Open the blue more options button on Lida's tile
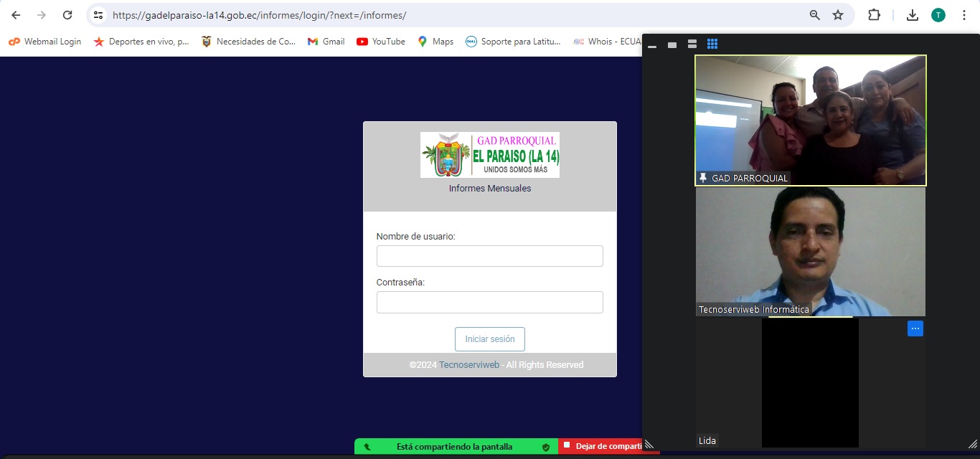The width and height of the screenshot is (980, 459). (x=915, y=328)
